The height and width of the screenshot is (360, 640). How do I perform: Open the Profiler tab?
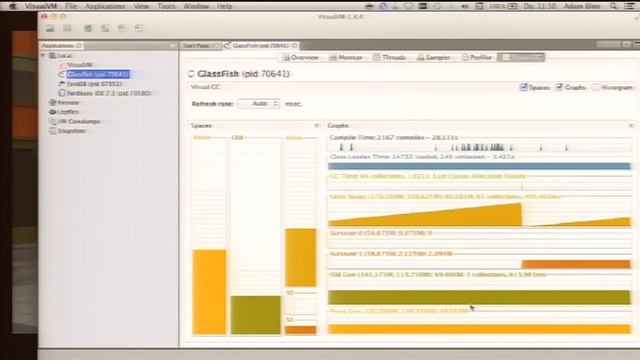point(477,58)
